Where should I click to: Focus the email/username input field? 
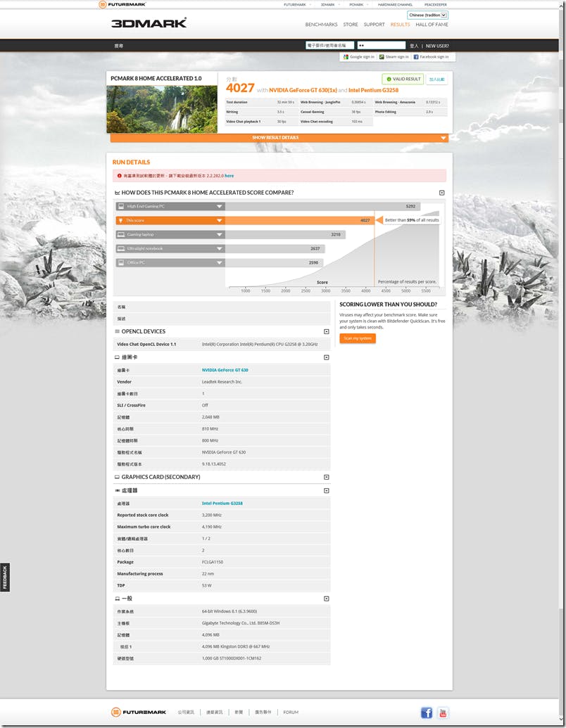click(x=329, y=46)
